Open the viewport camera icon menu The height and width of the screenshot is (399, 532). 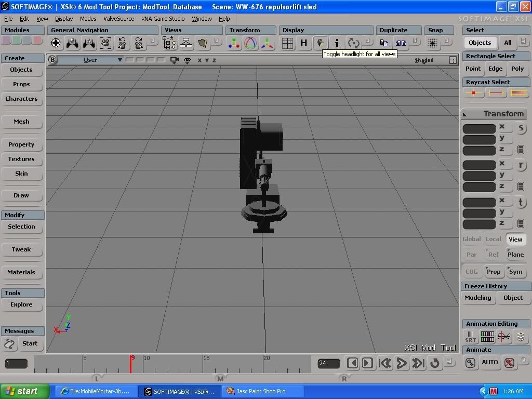tap(175, 60)
